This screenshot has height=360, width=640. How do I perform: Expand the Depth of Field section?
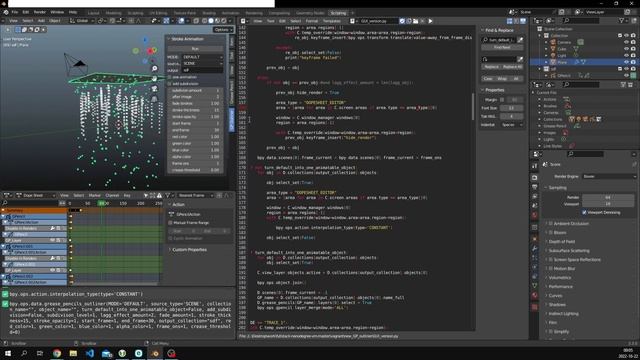point(547,242)
